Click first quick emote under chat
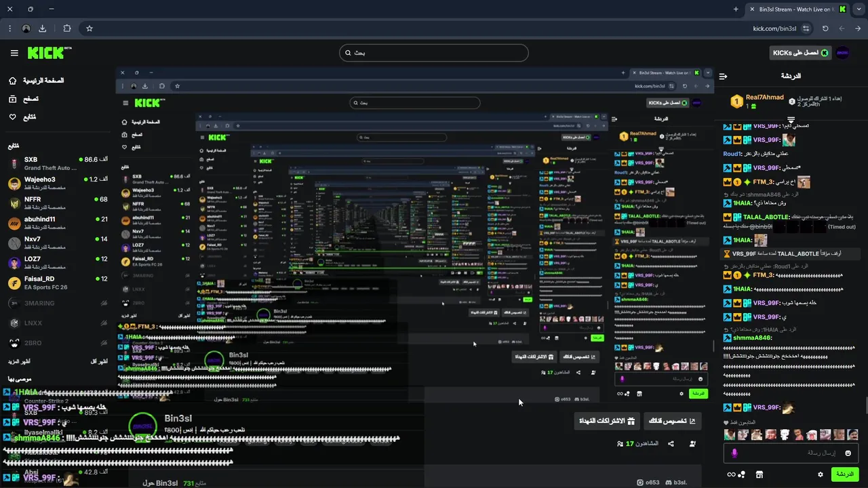The width and height of the screenshot is (868, 488). click(730, 434)
